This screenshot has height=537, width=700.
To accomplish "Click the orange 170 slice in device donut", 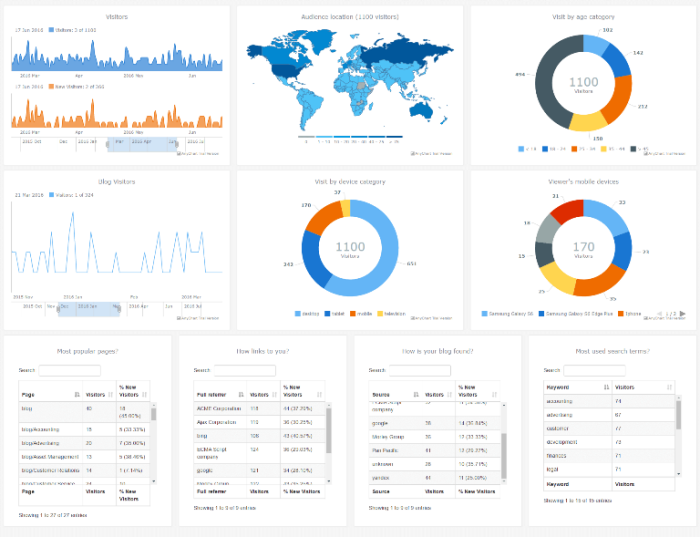I will 324,218.
